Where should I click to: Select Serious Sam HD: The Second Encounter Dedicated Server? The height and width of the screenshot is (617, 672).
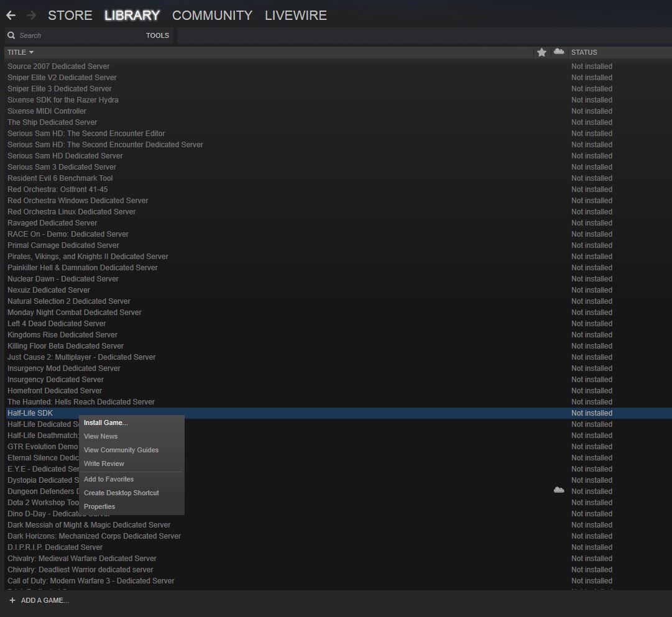tap(338, 144)
